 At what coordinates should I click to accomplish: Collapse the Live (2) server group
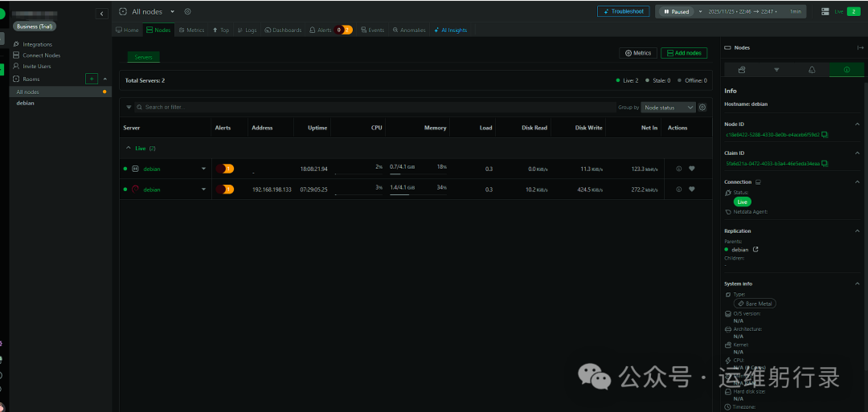129,149
